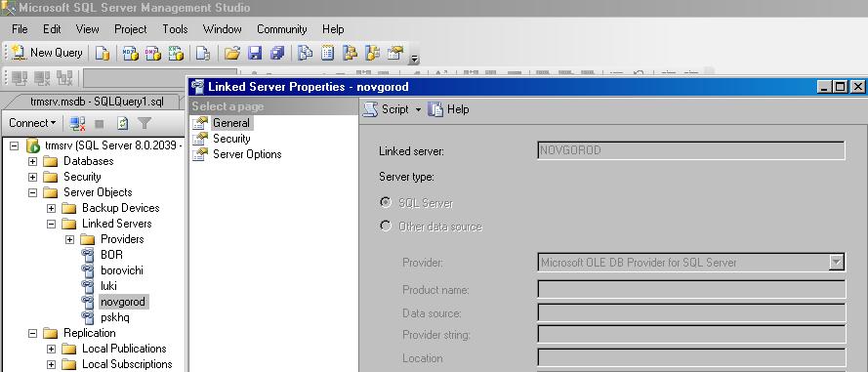Click the New Query toolbar button
The image size is (868, 372).
point(47,53)
